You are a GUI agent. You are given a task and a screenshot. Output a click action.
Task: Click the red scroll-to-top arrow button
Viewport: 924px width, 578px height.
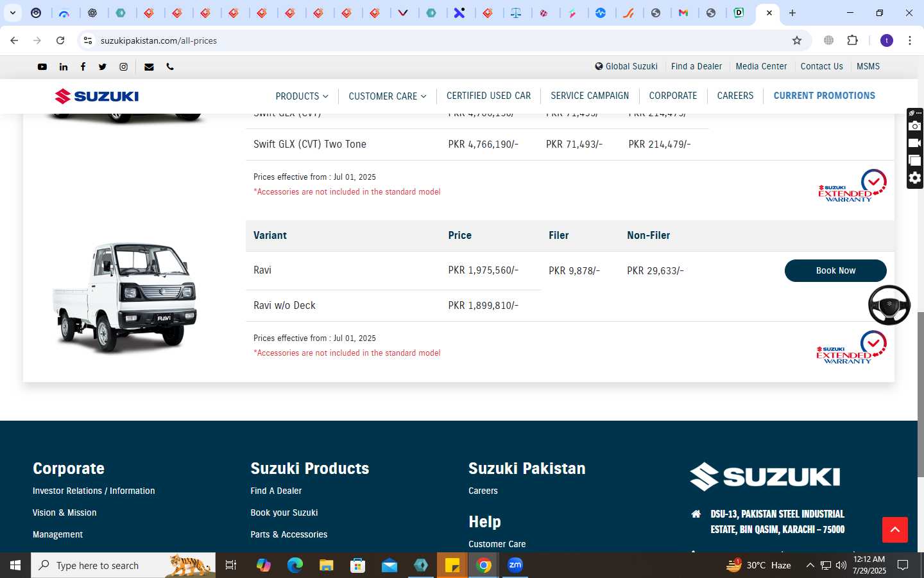(x=895, y=530)
